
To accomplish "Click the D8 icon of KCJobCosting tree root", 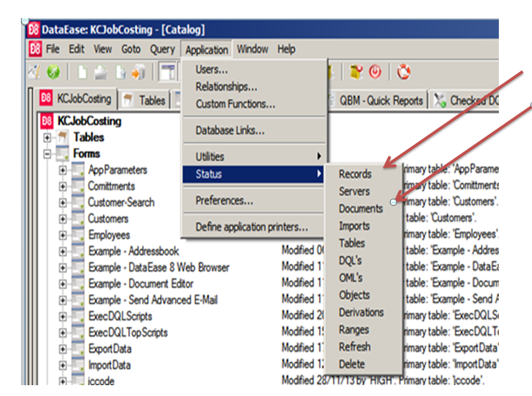I will click(x=47, y=121).
